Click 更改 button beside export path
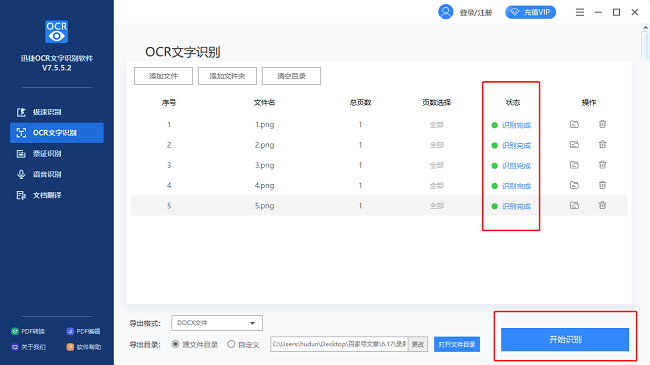The image size is (650, 365). 418,344
